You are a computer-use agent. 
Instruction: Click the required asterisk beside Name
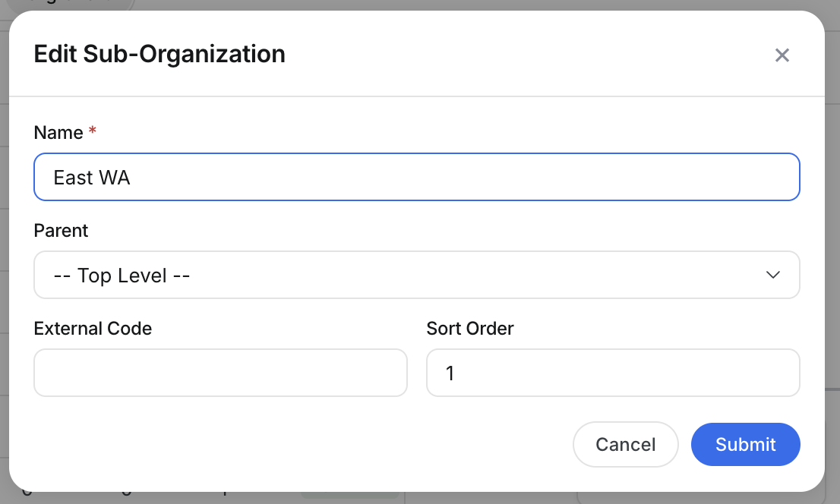click(x=91, y=131)
